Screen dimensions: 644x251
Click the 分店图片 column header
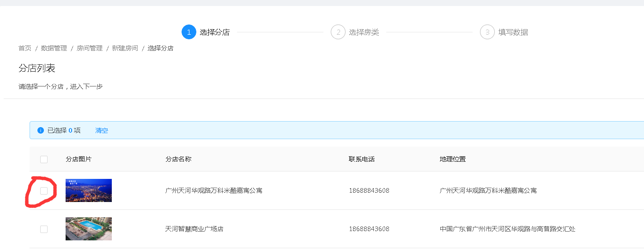click(79, 159)
